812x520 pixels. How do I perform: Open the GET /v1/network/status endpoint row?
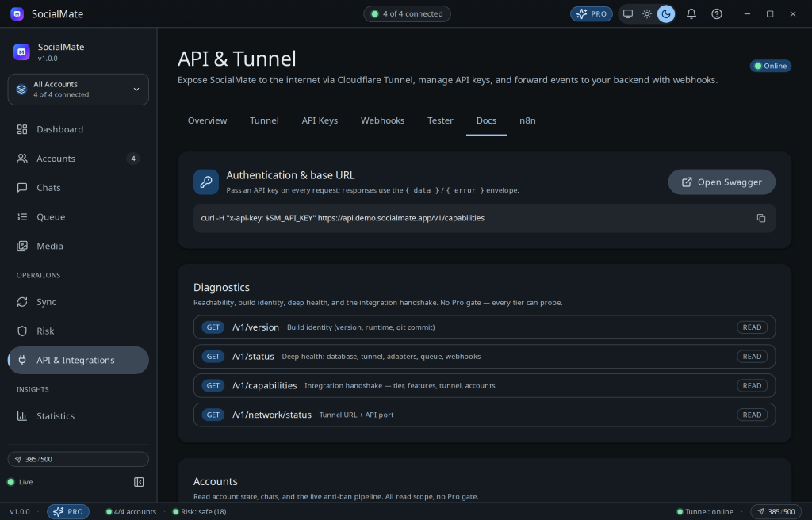485,415
